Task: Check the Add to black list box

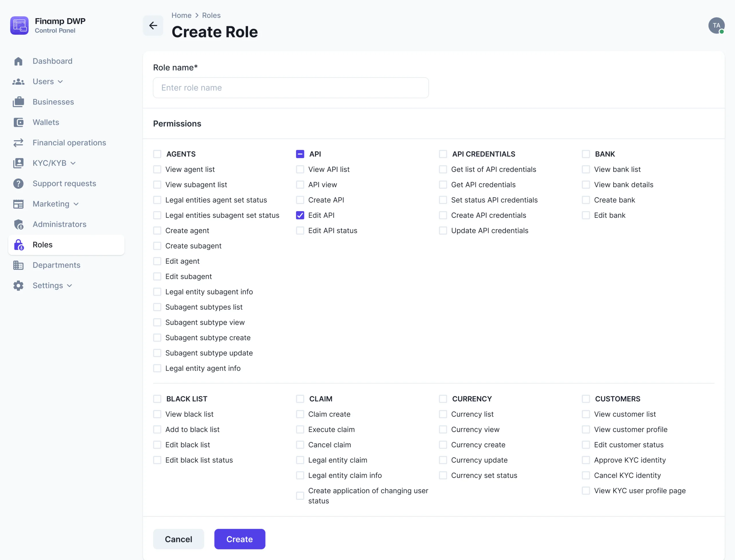Action: point(157,429)
